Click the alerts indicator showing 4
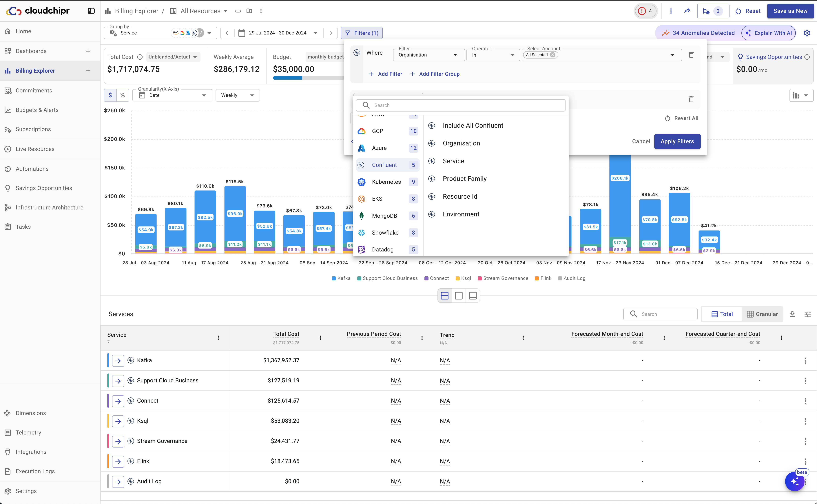The width and height of the screenshot is (817, 504). 645,11
